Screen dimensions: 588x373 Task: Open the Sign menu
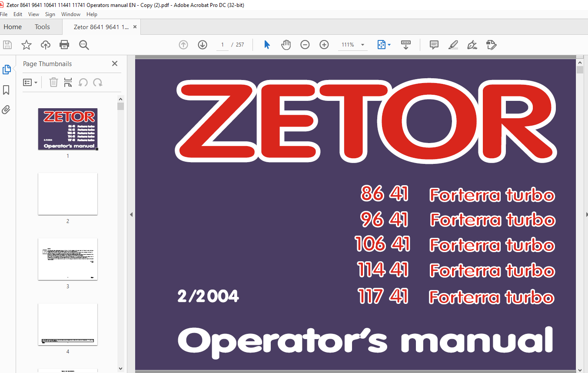tap(50, 14)
